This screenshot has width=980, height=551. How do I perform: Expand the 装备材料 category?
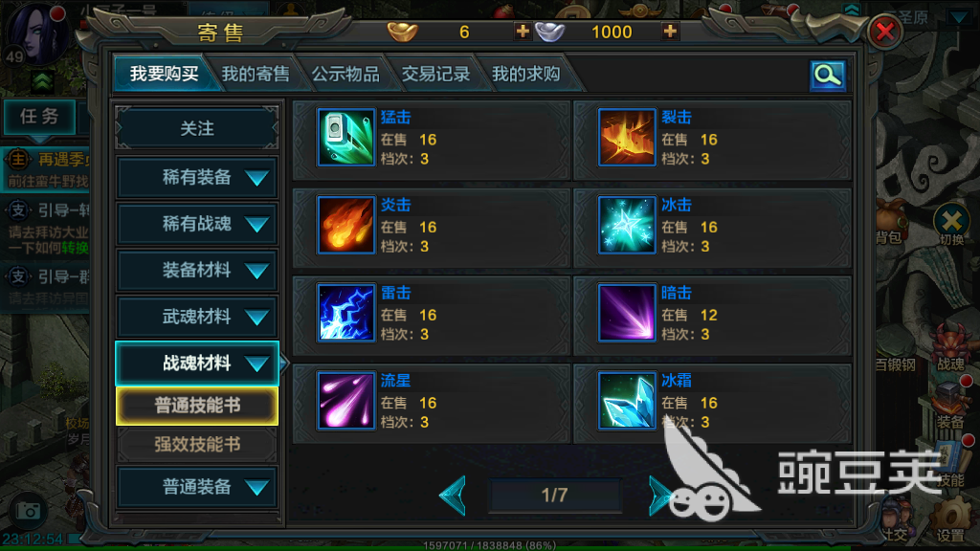pos(197,271)
